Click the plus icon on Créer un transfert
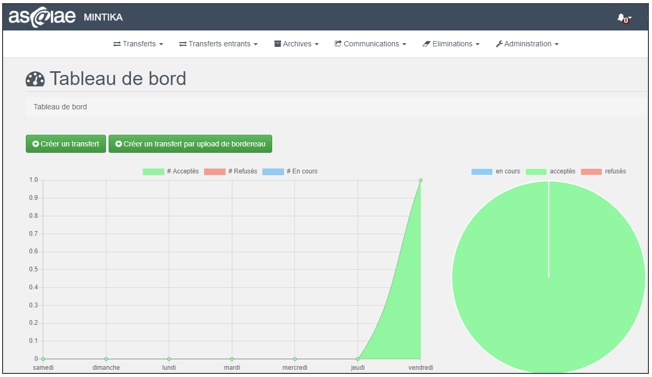The width and height of the screenshot is (652, 377). click(36, 144)
